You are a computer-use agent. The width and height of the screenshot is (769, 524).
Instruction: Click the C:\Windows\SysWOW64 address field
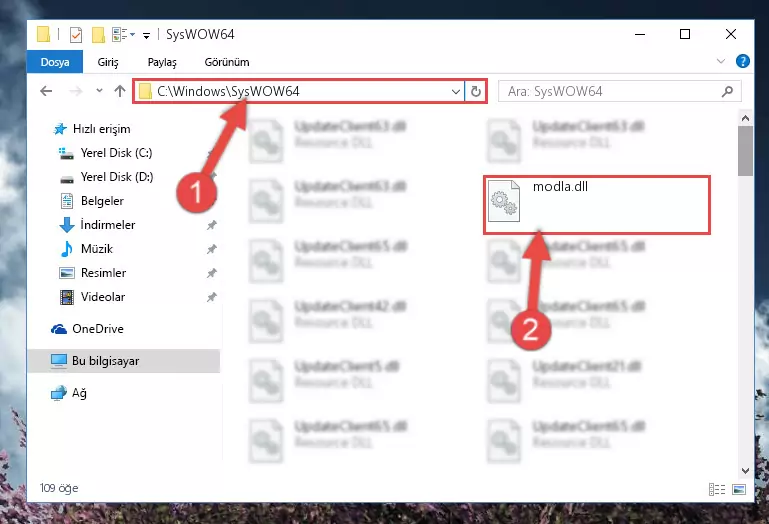pyautogui.click(x=298, y=91)
